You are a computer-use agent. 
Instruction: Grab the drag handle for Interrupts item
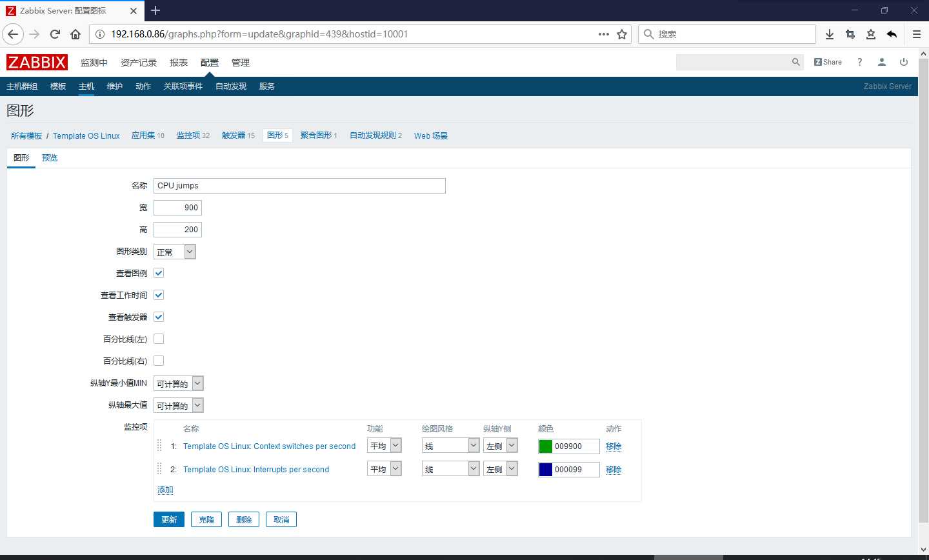pos(159,469)
